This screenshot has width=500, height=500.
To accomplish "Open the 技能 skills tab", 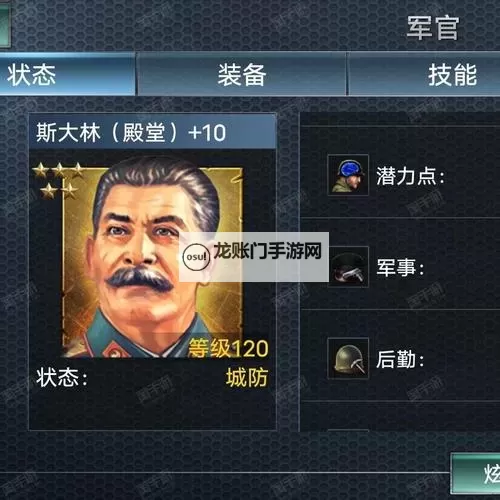I will (x=424, y=75).
